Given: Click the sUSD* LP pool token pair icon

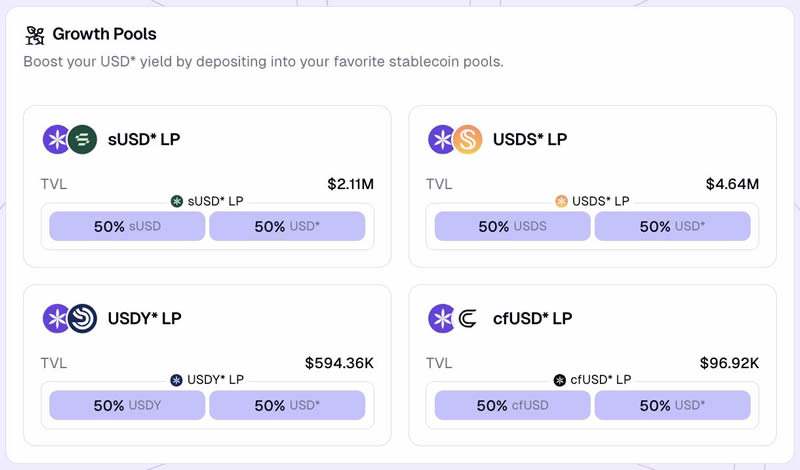Looking at the screenshot, I should [x=70, y=139].
